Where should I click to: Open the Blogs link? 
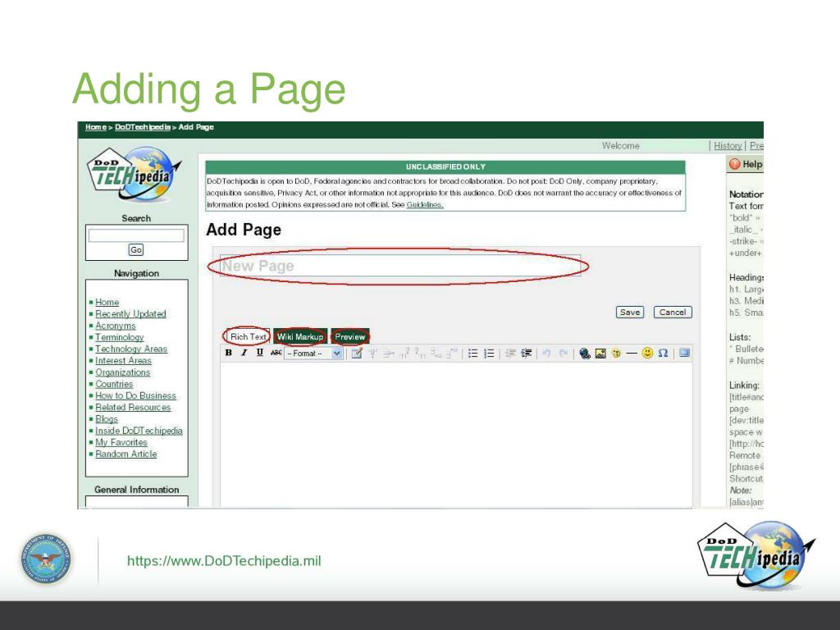point(107,419)
